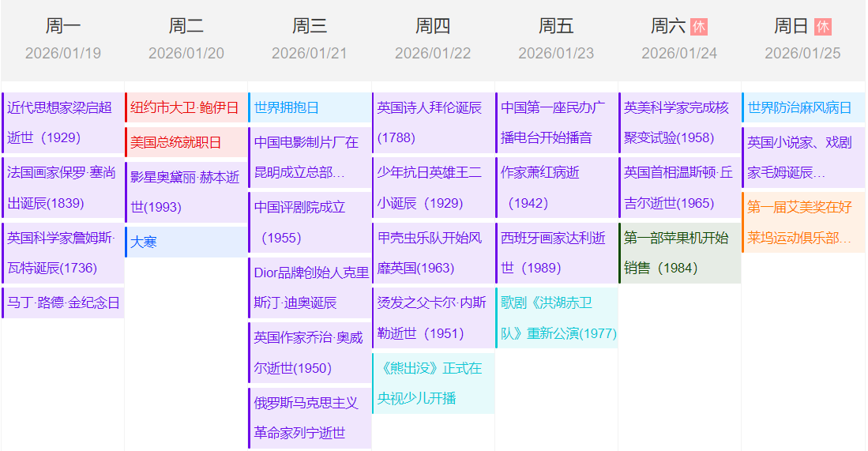Open the 第一届艾美奖 orange event card

point(803,222)
